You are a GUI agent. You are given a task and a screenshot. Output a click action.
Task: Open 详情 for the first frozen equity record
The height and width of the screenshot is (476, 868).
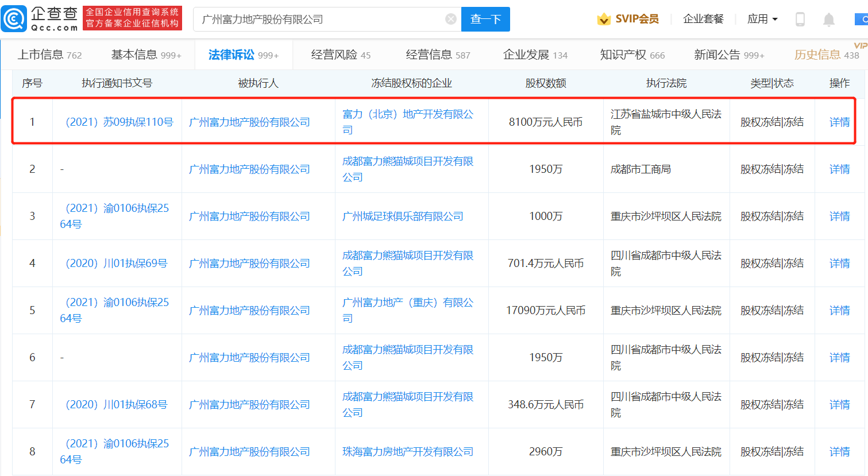(x=838, y=121)
